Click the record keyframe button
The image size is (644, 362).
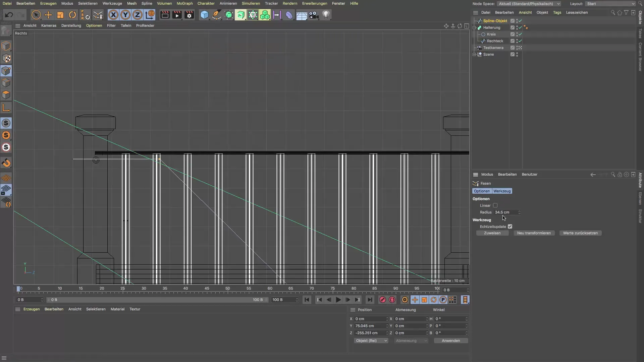click(382, 300)
